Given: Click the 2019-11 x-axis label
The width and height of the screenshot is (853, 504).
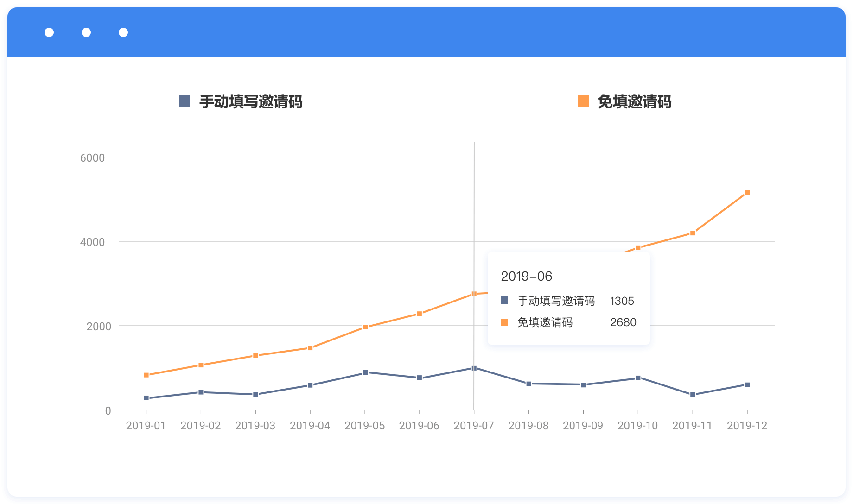Looking at the screenshot, I should (x=693, y=426).
